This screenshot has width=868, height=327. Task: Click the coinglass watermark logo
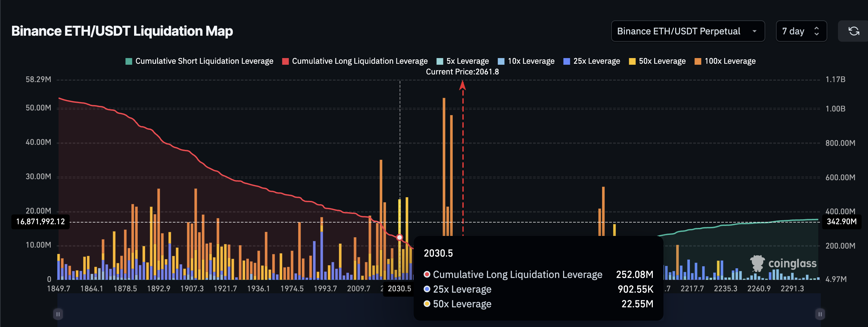(783, 263)
